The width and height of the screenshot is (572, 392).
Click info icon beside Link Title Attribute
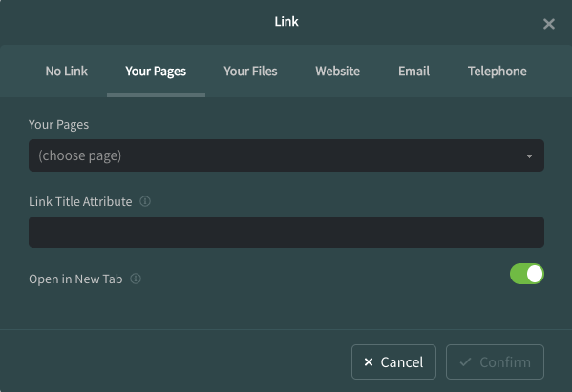point(145,201)
